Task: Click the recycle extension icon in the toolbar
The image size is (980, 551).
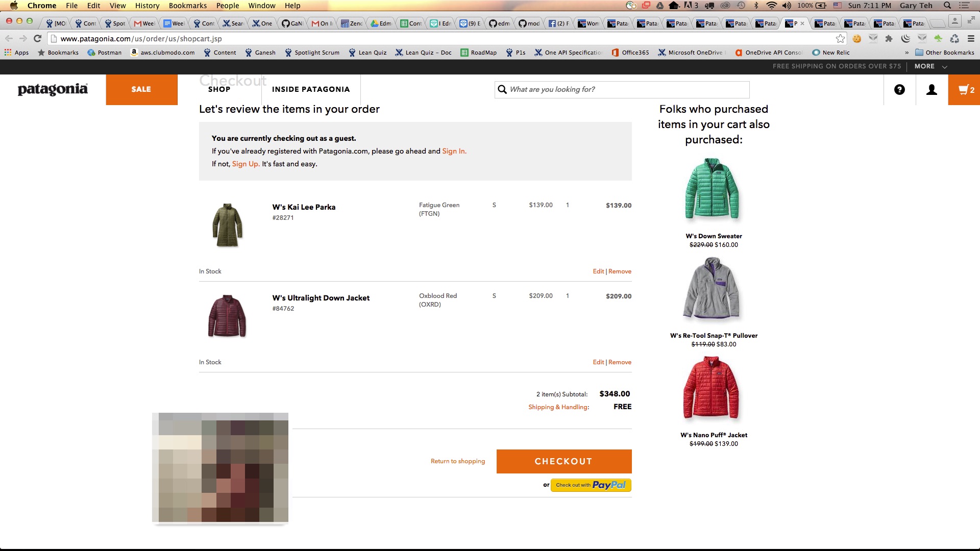Action: (954, 38)
